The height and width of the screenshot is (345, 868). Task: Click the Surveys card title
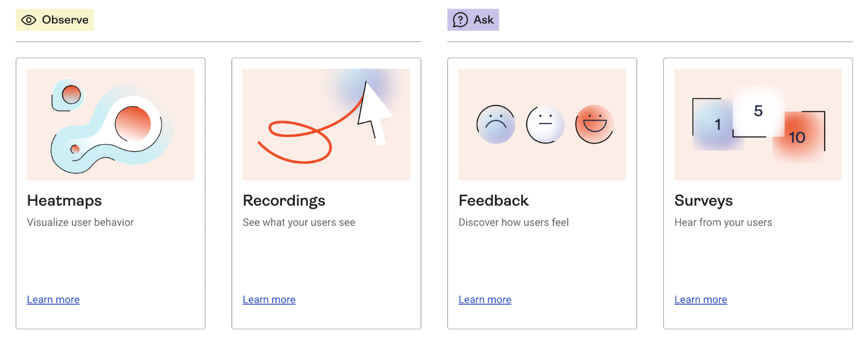coord(703,200)
